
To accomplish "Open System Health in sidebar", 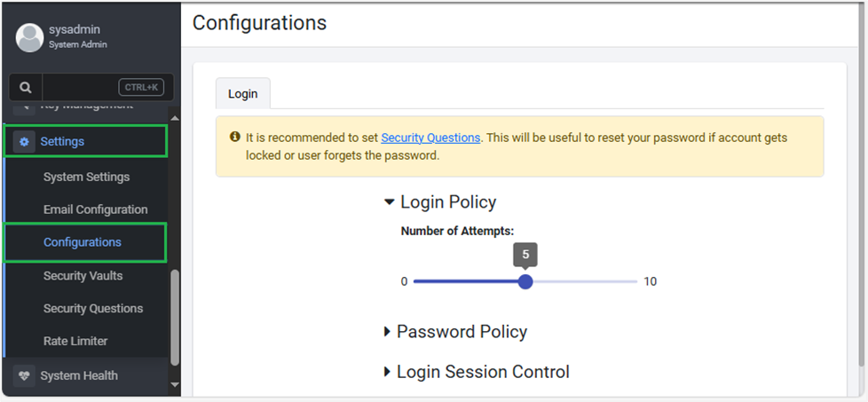I will [79, 375].
